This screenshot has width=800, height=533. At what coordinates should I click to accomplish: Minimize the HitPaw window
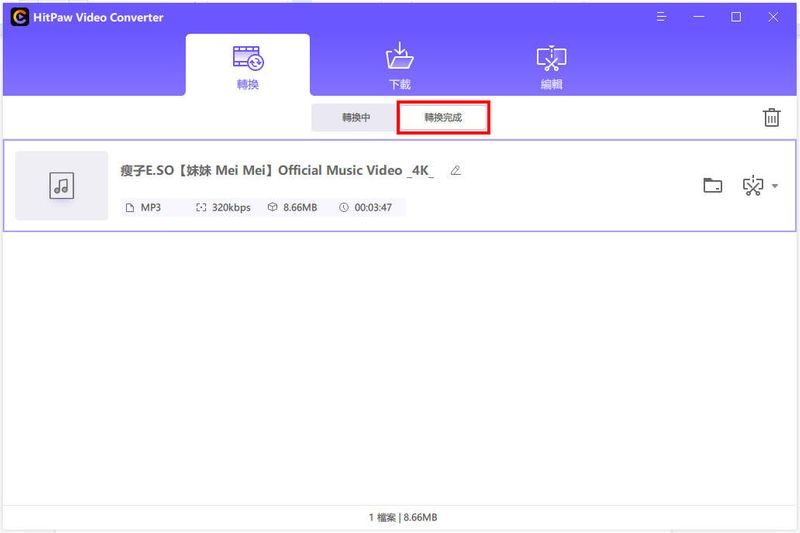(x=699, y=17)
